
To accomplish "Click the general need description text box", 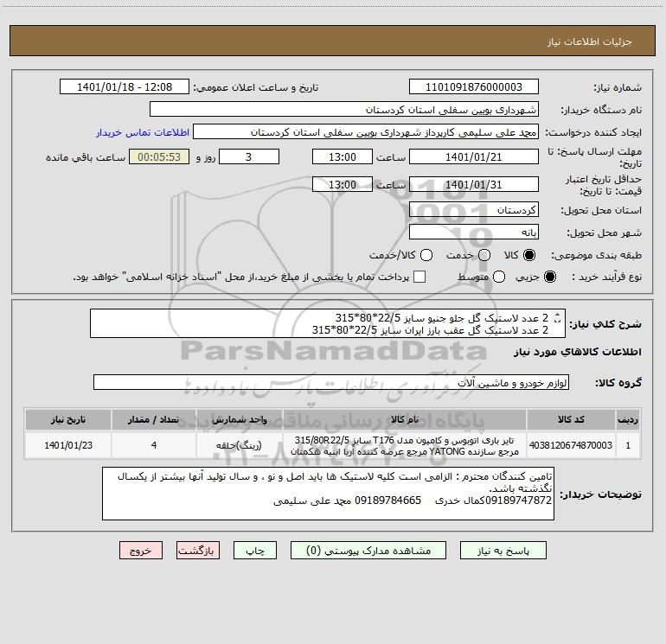I will (x=328, y=323).
